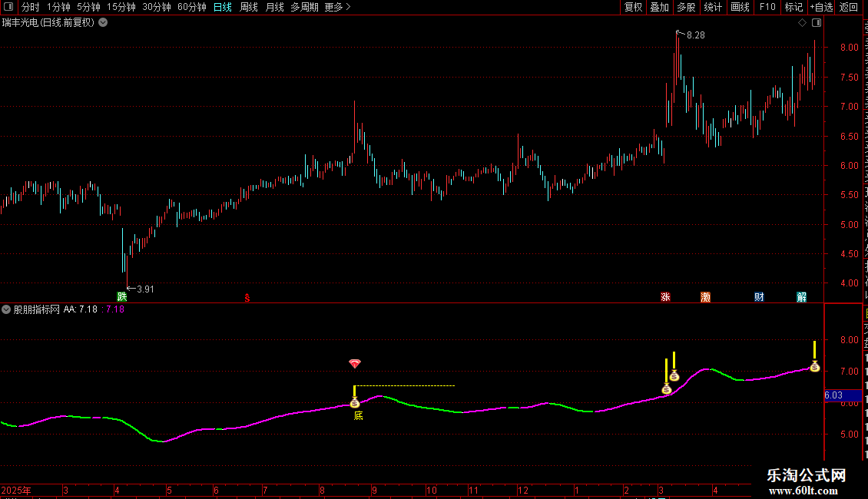The width and height of the screenshot is (868, 499).
Task: Click the AA: 7.18 indicator value
Action: point(80,309)
